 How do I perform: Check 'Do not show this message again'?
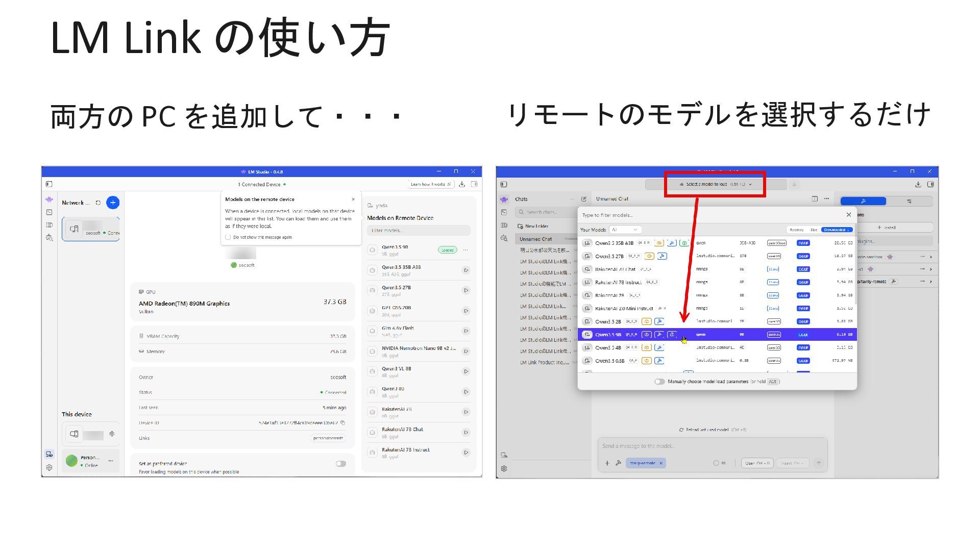click(x=228, y=237)
